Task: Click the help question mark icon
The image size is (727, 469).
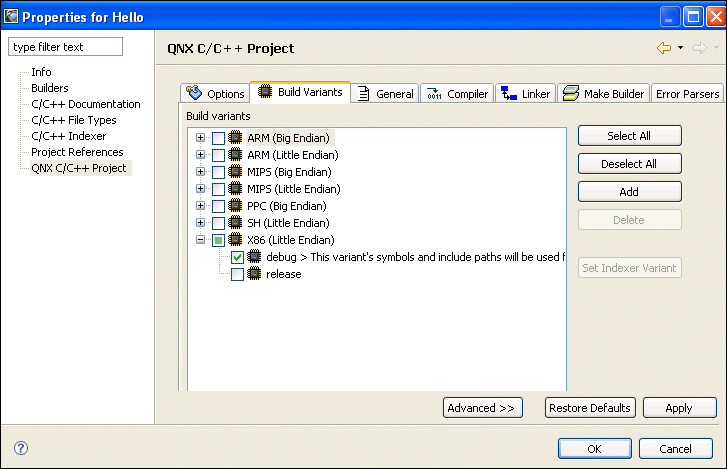Action: point(21,448)
